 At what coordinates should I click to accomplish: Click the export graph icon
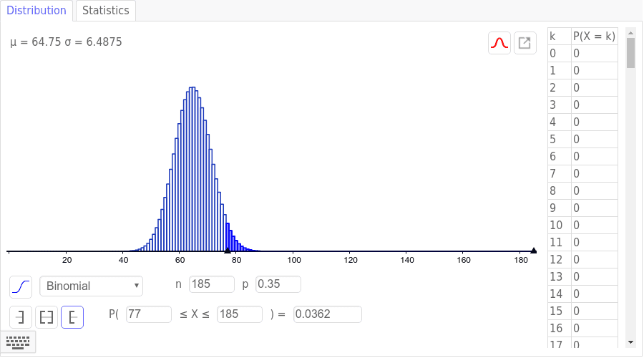coord(525,43)
